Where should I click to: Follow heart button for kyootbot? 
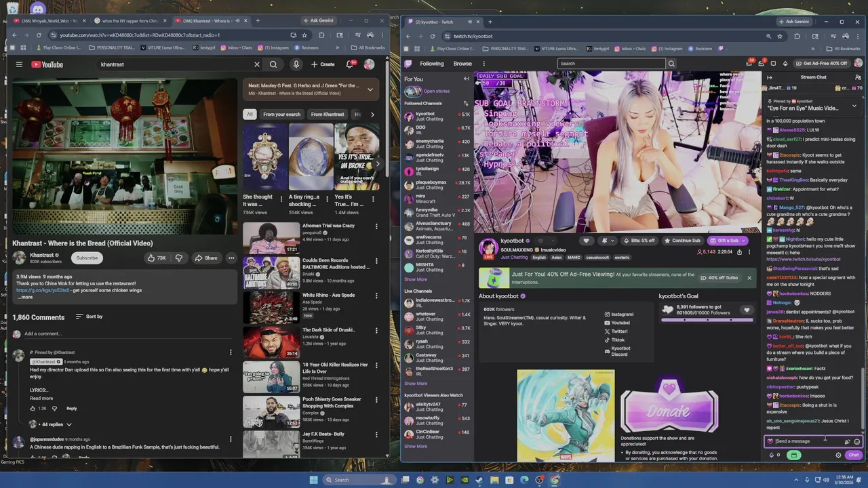tap(587, 241)
